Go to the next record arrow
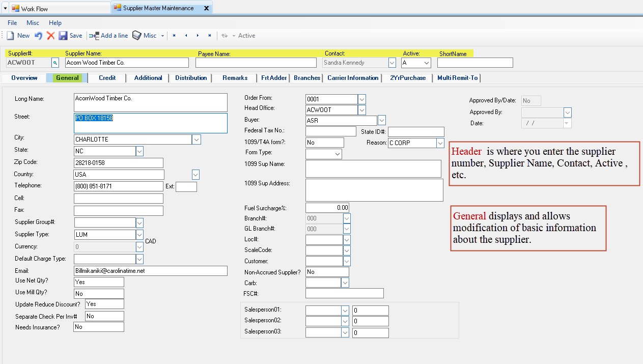 pos(198,36)
